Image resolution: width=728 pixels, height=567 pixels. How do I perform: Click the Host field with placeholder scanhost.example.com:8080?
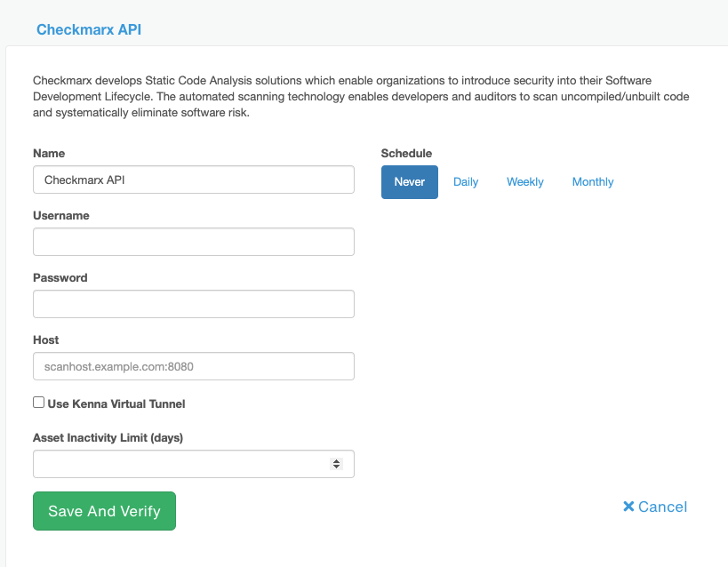pyautogui.click(x=193, y=365)
